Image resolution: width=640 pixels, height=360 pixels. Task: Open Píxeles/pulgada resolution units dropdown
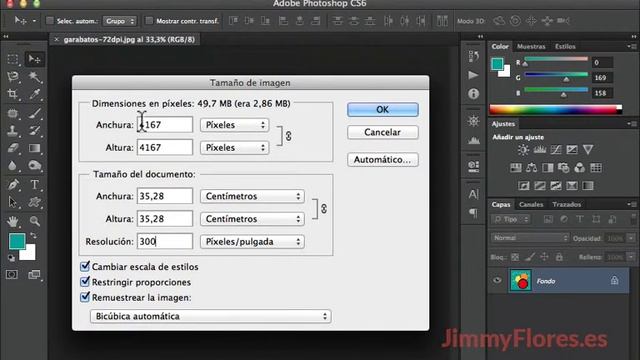pyautogui.click(x=252, y=242)
